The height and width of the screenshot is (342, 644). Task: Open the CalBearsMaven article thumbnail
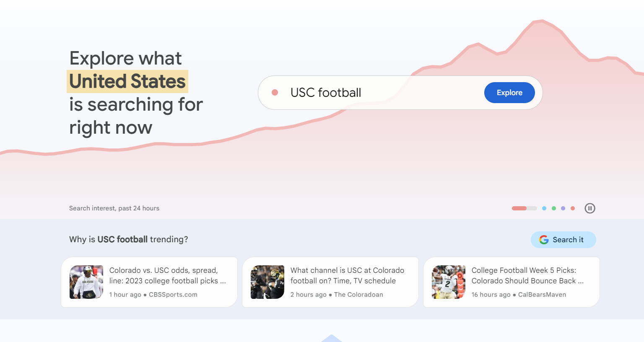[x=449, y=282]
